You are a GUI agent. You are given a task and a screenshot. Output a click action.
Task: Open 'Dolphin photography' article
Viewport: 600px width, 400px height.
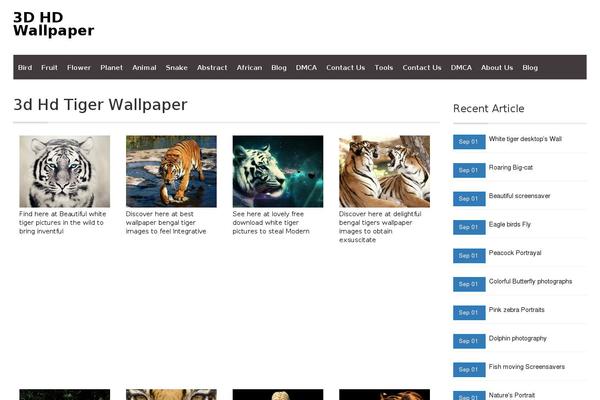pos(517,338)
